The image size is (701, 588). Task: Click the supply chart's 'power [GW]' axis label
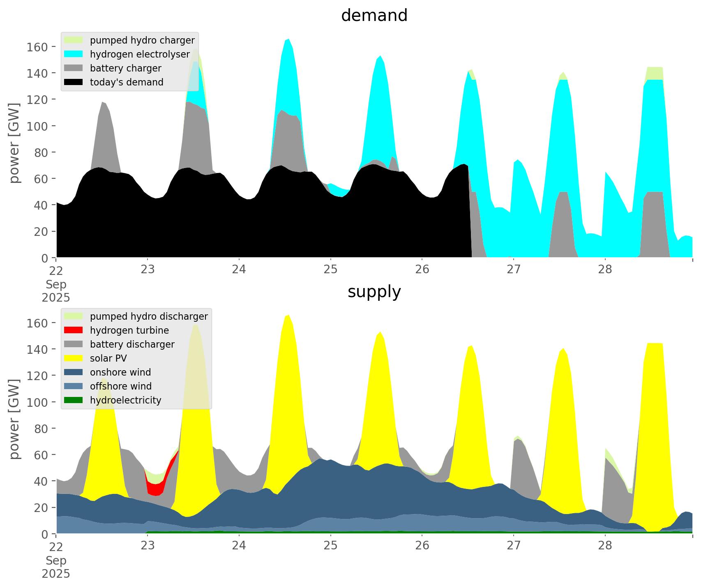pyautogui.click(x=14, y=419)
